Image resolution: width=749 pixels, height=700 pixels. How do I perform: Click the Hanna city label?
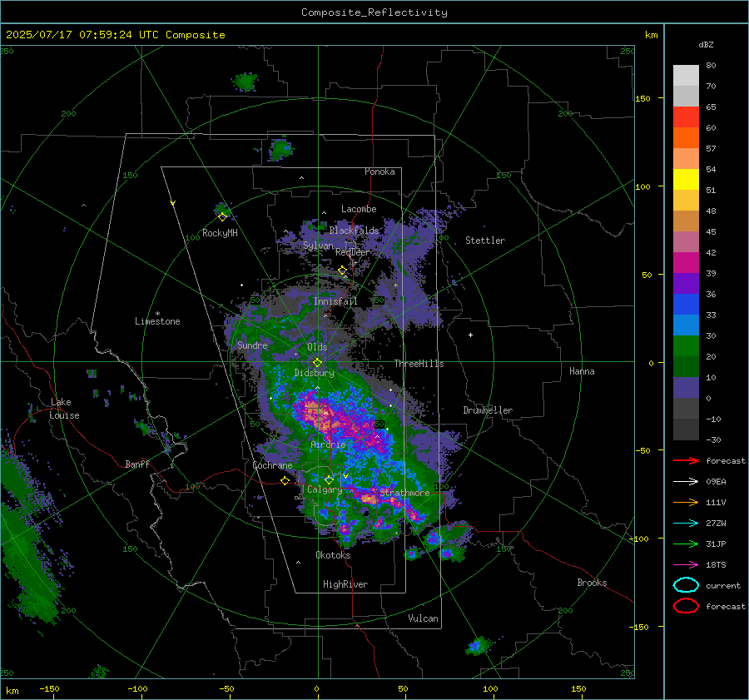(x=582, y=371)
